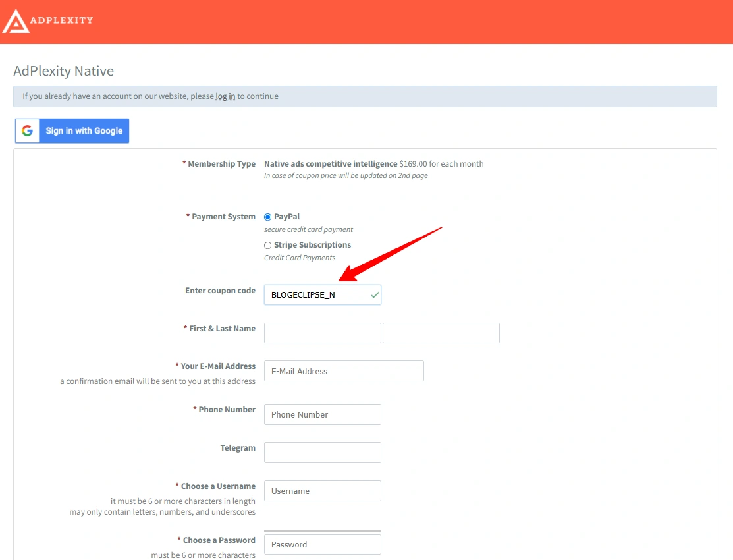Select the PayPal payment option
This screenshot has height=560, width=733.
267,217
